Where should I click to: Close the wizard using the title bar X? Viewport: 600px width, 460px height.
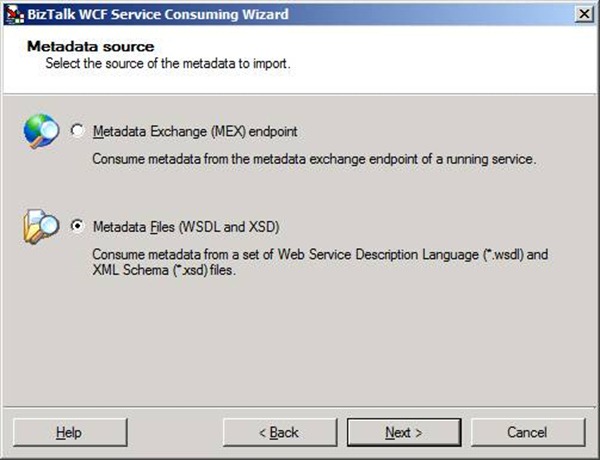click(582, 14)
